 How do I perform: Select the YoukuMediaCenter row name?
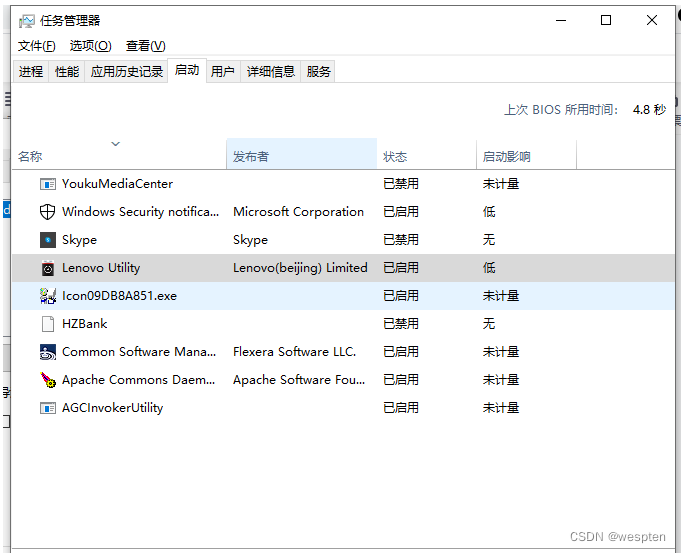point(117,184)
